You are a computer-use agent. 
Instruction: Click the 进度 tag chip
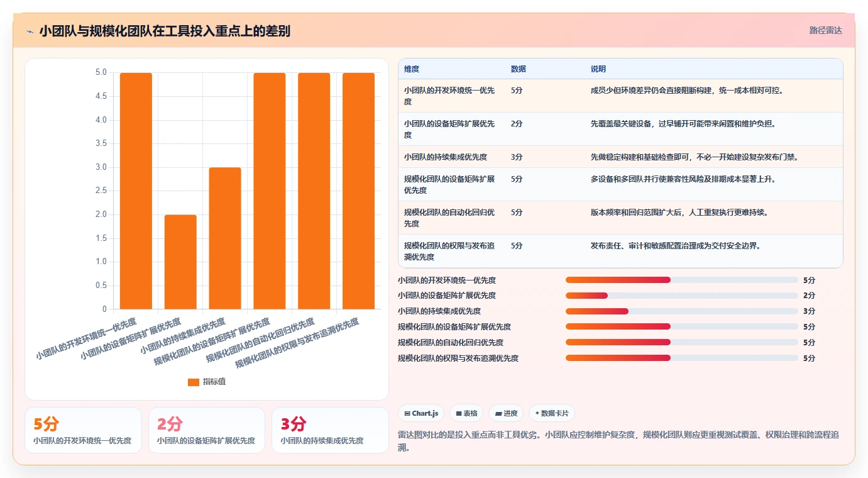[506, 413]
